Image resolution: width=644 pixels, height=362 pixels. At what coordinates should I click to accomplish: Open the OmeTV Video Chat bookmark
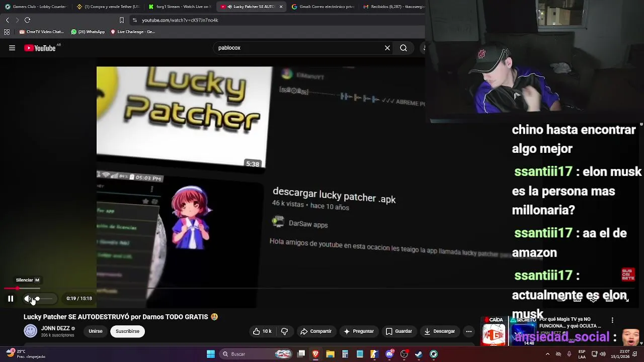point(41,32)
